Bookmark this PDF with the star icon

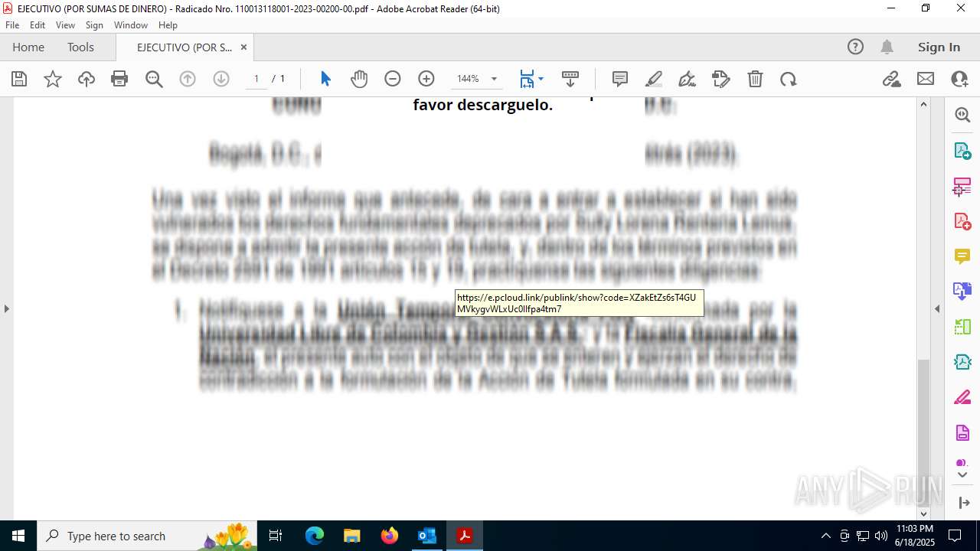(x=53, y=79)
